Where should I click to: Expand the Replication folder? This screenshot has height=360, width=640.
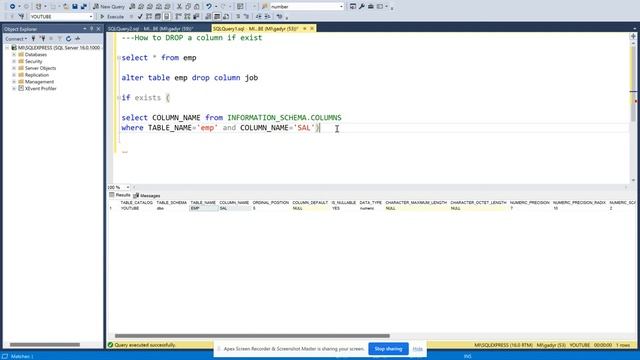click(x=14, y=75)
